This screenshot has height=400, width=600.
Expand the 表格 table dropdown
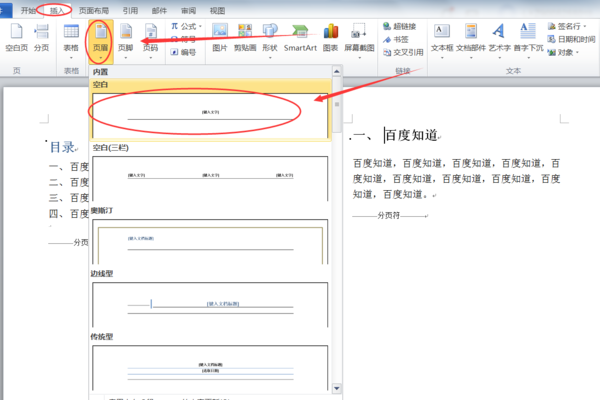click(x=71, y=41)
